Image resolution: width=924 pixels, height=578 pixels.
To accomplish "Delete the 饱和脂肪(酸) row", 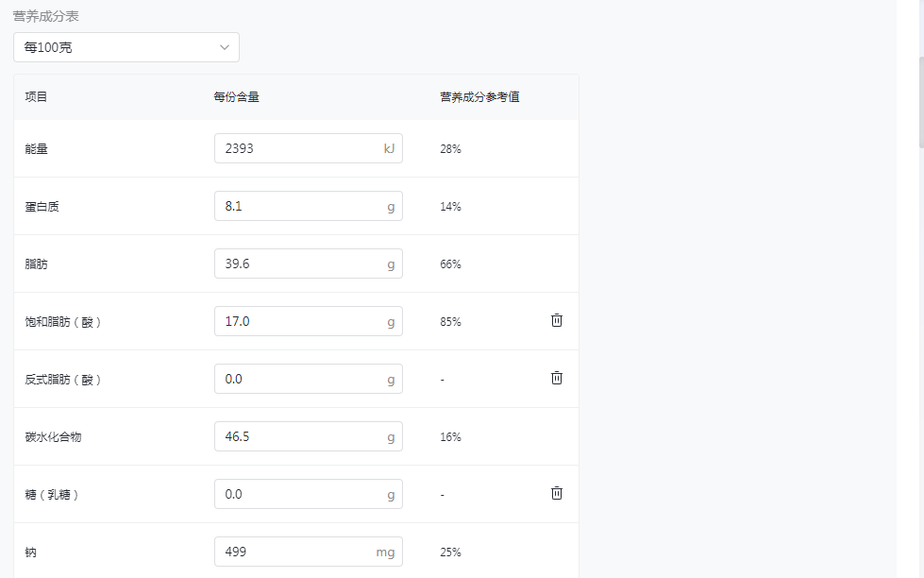I will (557, 320).
